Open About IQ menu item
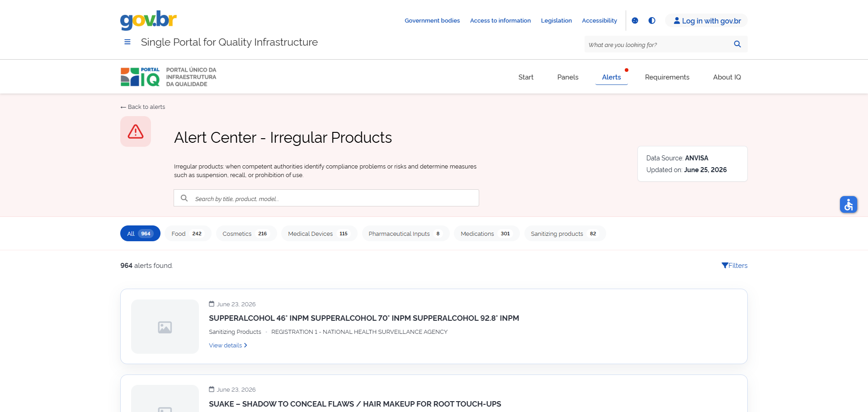 pyautogui.click(x=727, y=77)
